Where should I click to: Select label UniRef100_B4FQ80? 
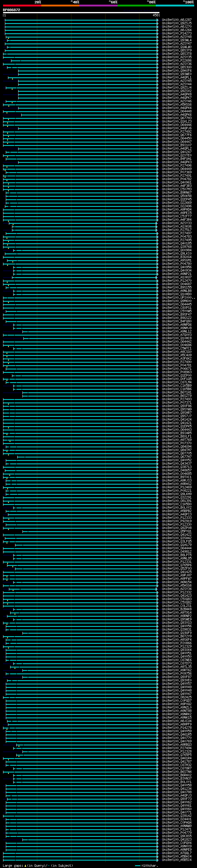coord(177,321)
